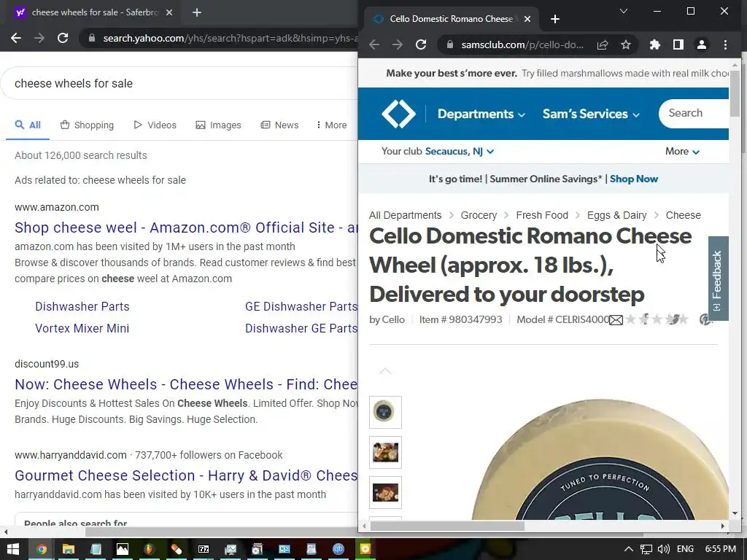
Task: Open the Amazon Shop cheese weel ad link
Action: pos(186,227)
